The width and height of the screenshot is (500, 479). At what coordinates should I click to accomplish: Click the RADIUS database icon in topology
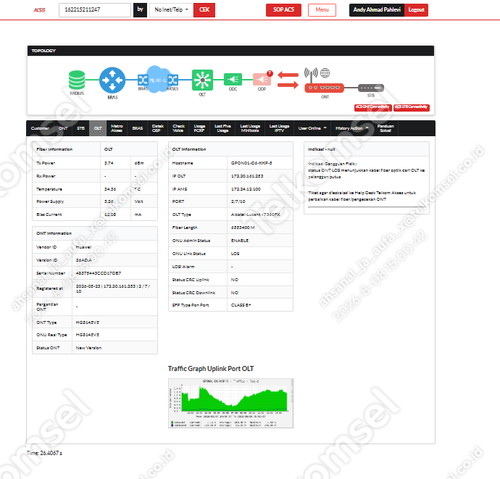pyautogui.click(x=77, y=80)
